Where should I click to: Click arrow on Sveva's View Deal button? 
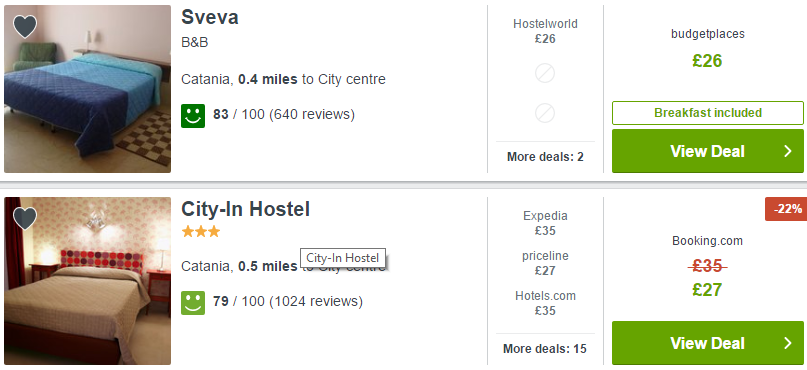pyautogui.click(x=787, y=151)
